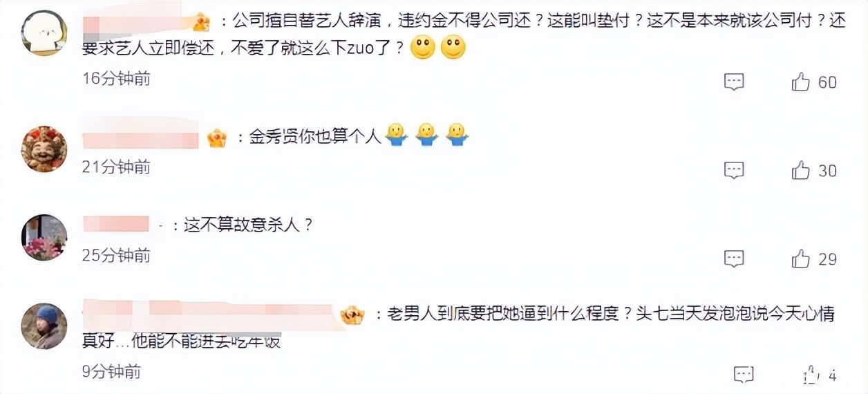
Task: Open blurred username of the top commenter
Action: 135,22
